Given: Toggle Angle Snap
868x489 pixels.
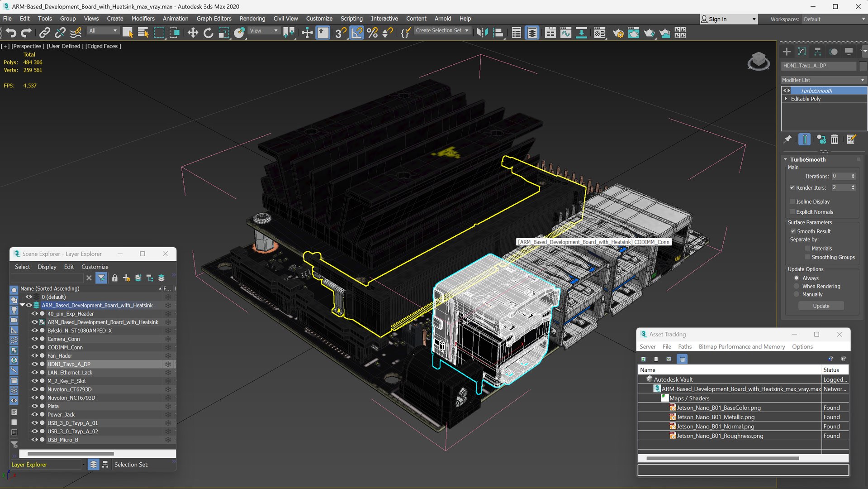Looking at the screenshot, I should [357, 33].
